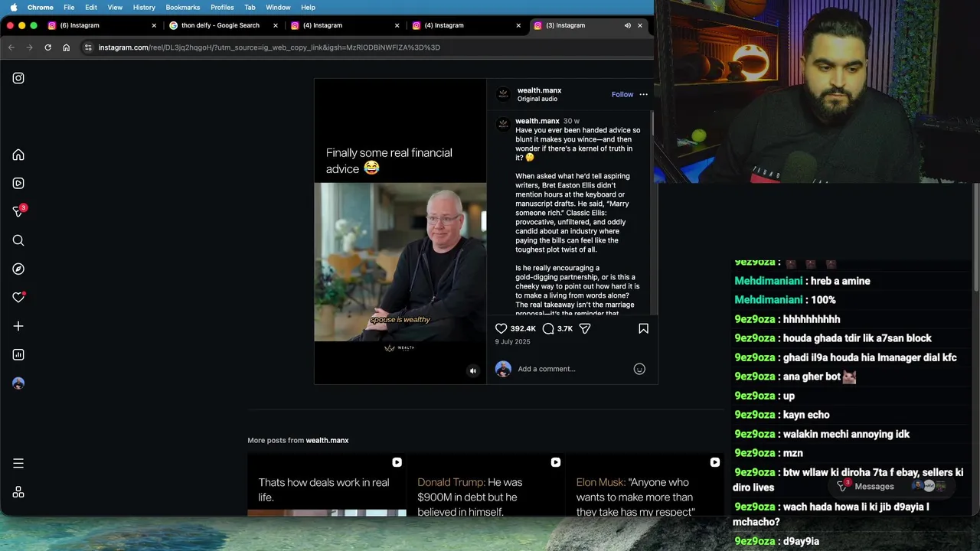This screenshot has height=551, width=980.
Task: Click chat message 'kayn echo'
Action: tap(782, 415)
